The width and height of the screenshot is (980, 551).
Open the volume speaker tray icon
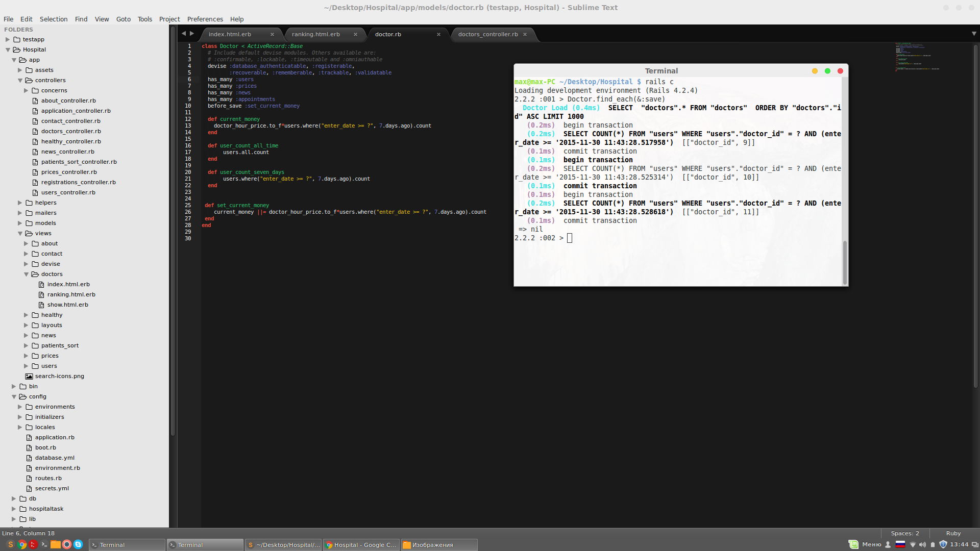[922, 544]
